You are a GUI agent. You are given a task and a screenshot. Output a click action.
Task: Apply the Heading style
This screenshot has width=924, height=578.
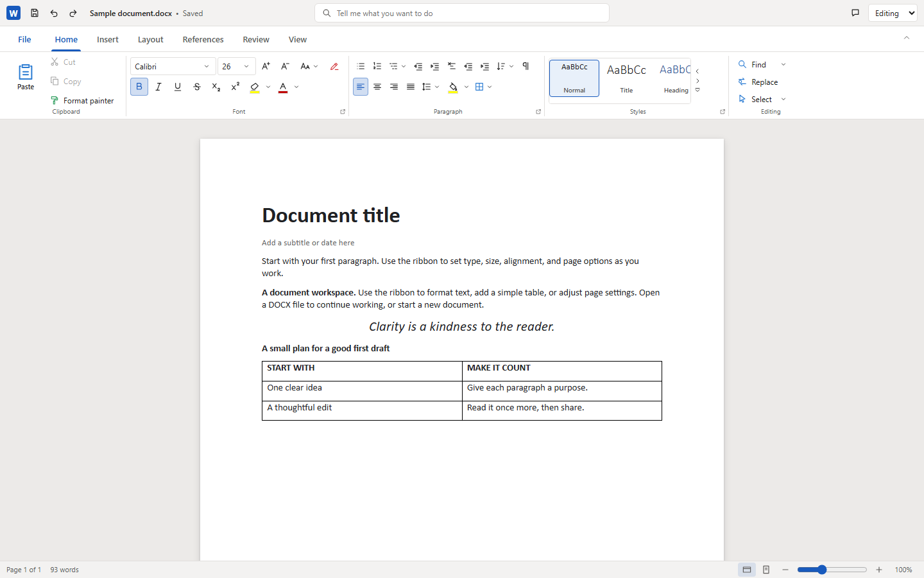[673, 78]
